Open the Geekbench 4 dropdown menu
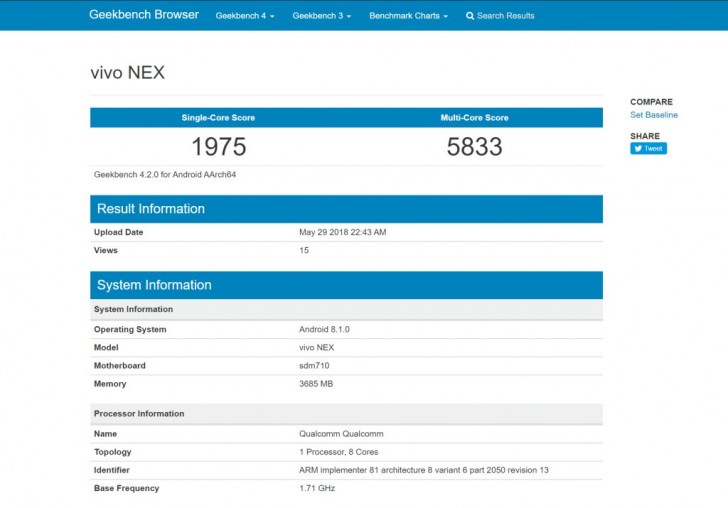The image size is (728, 508). (245, 16)
